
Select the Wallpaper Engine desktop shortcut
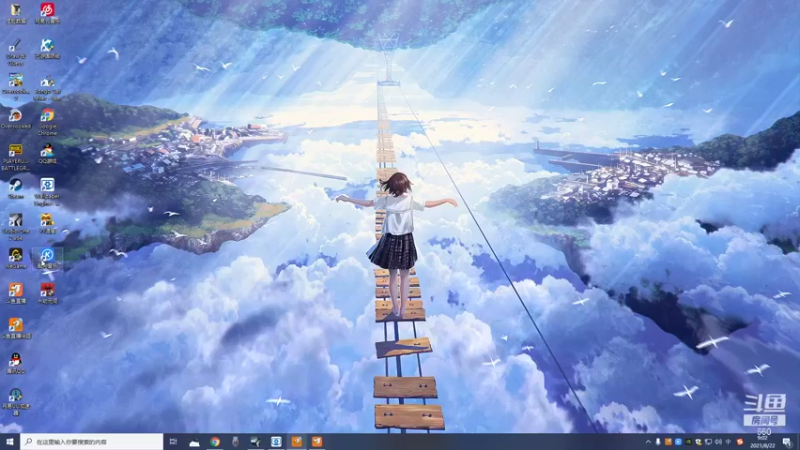pos(47,192)
